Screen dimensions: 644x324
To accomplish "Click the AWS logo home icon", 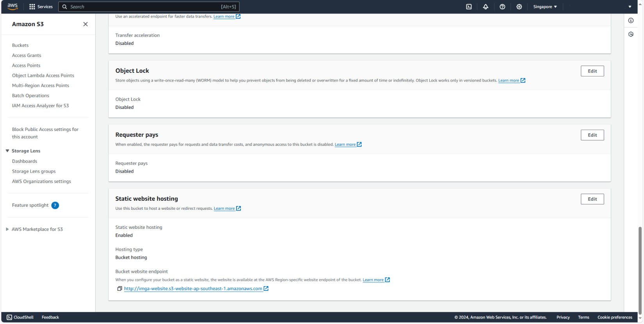I will pos(12,7).
